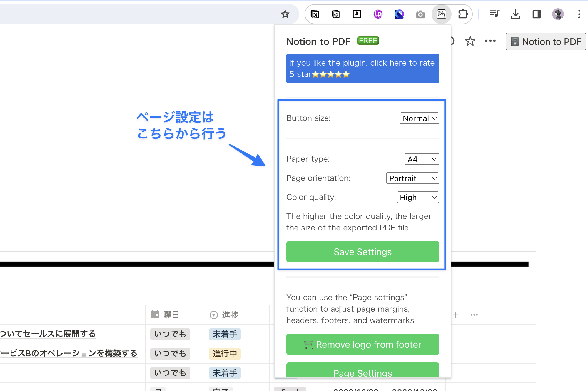The width and height of the screenshot is (588, 391).
Task: Open the task ついてセールスに展開する
Action: pos(48,334)
